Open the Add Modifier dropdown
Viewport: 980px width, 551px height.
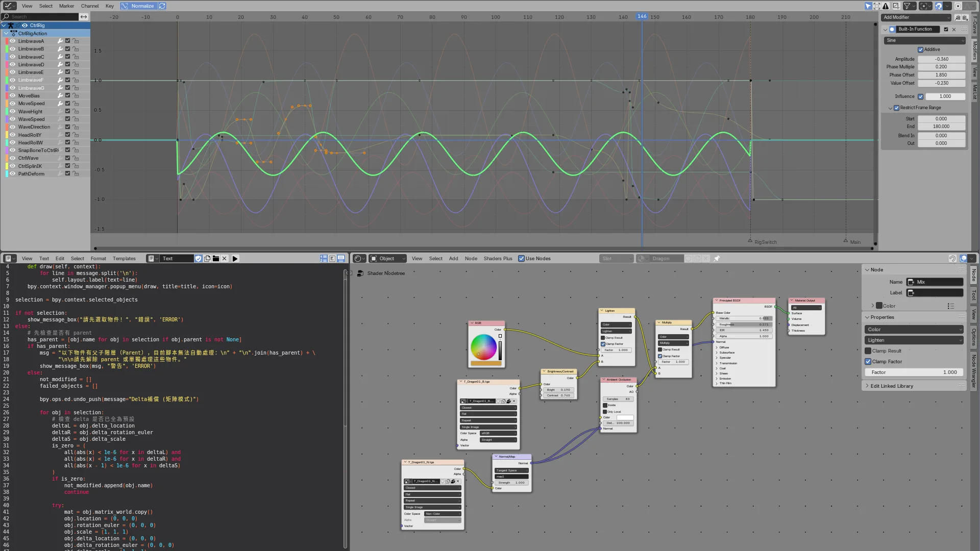pyautogui.click(x=916, y=17)
